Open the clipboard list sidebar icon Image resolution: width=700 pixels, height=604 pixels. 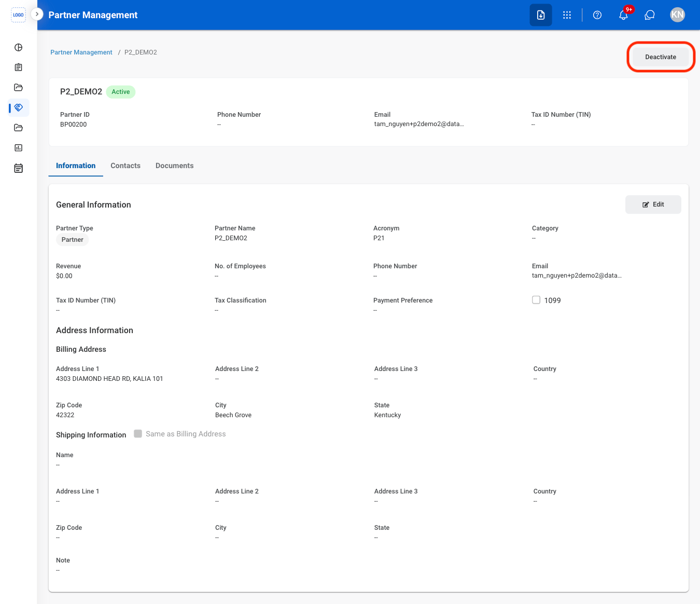[19, 67]
